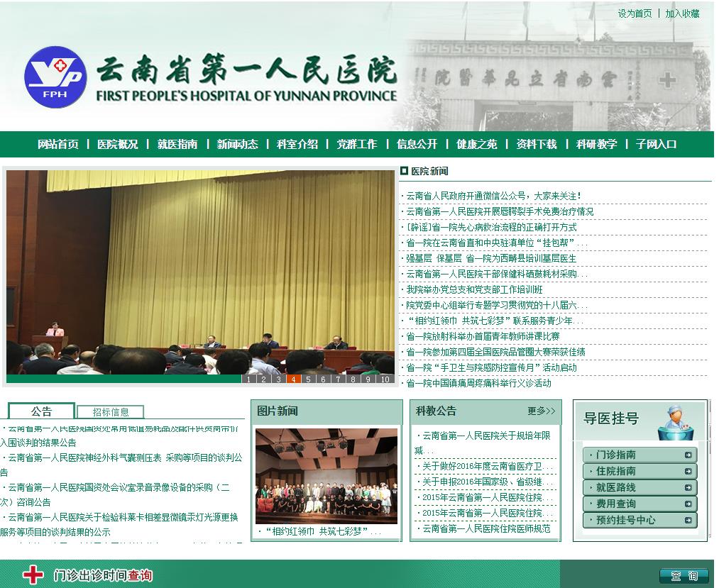This screenshot has height=588, width=719.
Task: Click the conference hall slideshow image
Action: tap(200, 272)
